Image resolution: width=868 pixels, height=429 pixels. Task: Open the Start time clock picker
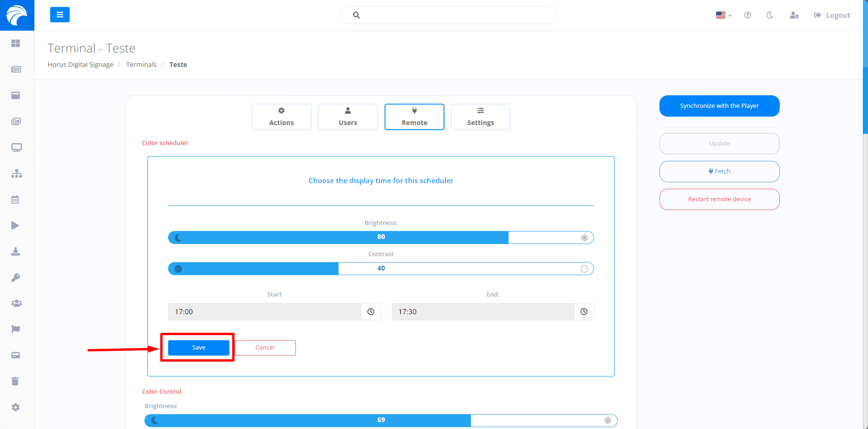click(x=371, y=312)
